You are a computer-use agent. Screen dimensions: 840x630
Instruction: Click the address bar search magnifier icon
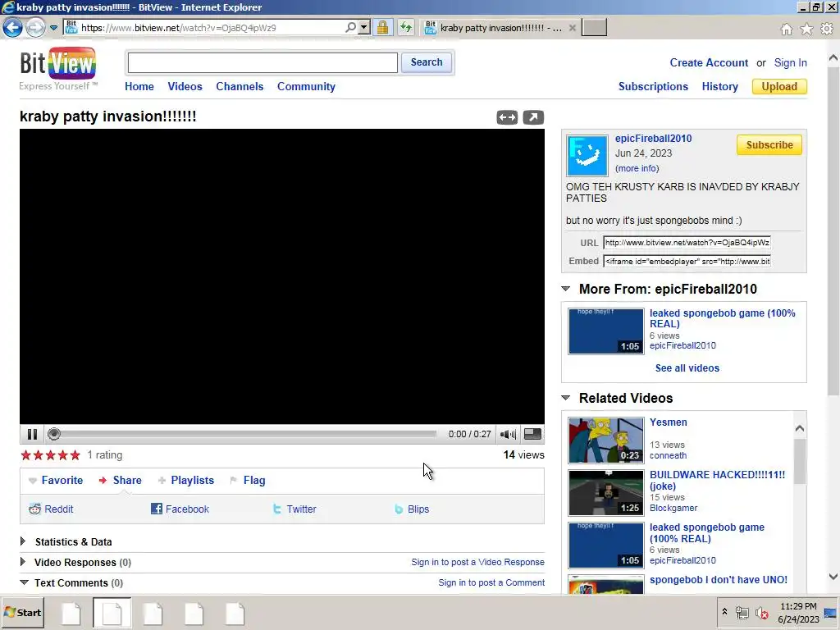pos(350,27)
